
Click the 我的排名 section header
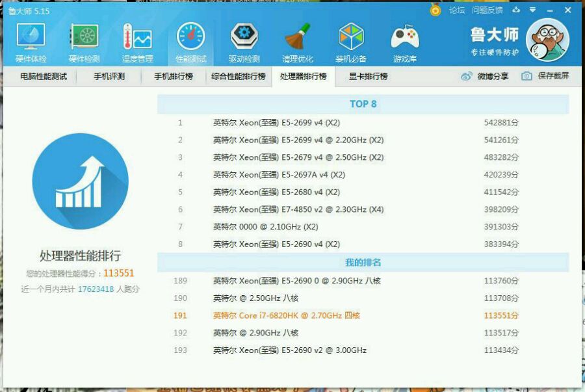coord(363,263)
